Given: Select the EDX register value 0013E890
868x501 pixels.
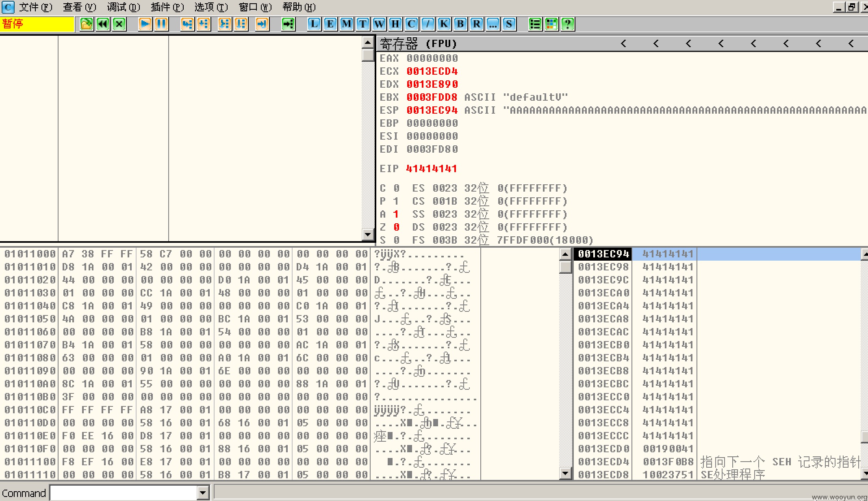Looking at the screenshot, I should coord(432,84).
